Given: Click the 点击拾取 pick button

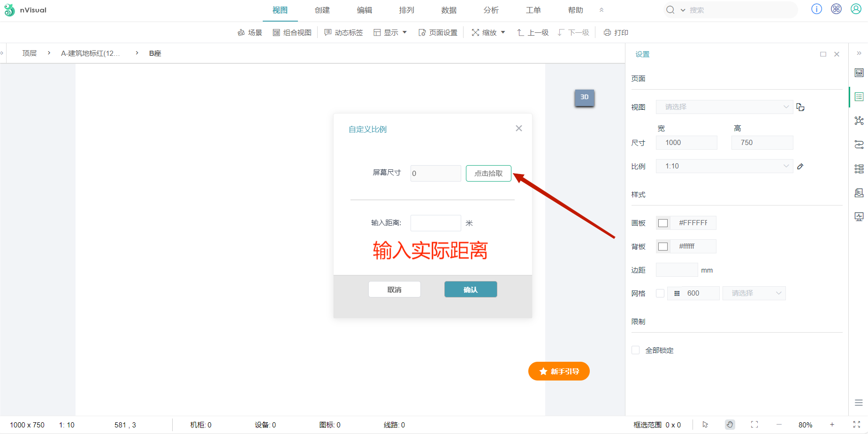Looking at the screenshot, I should point(488,173).
